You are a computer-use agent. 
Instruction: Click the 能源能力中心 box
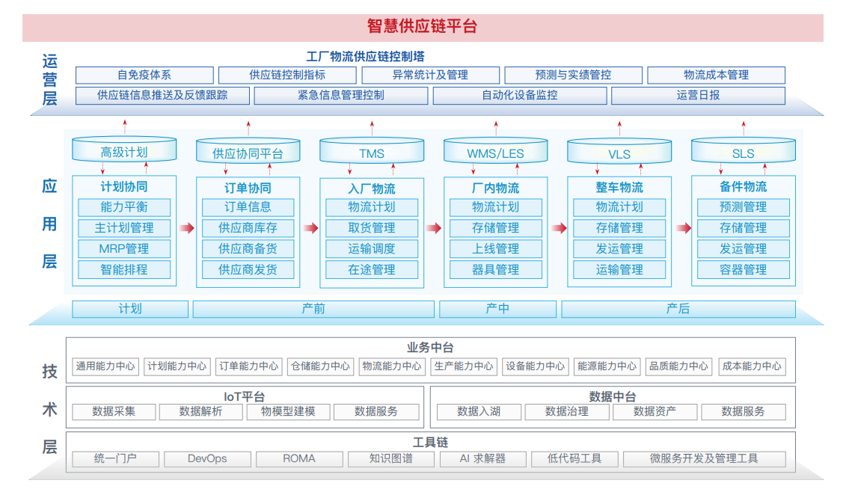607,366
